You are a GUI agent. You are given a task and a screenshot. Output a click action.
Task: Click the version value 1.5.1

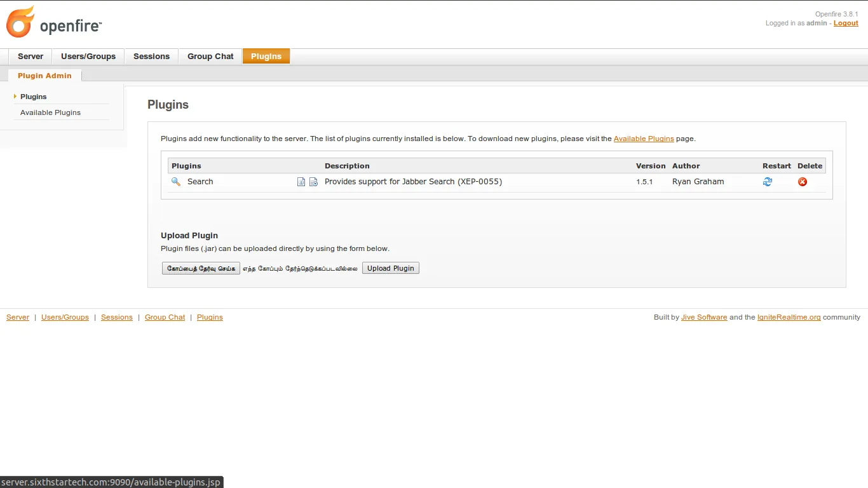(x=644, y=182)
